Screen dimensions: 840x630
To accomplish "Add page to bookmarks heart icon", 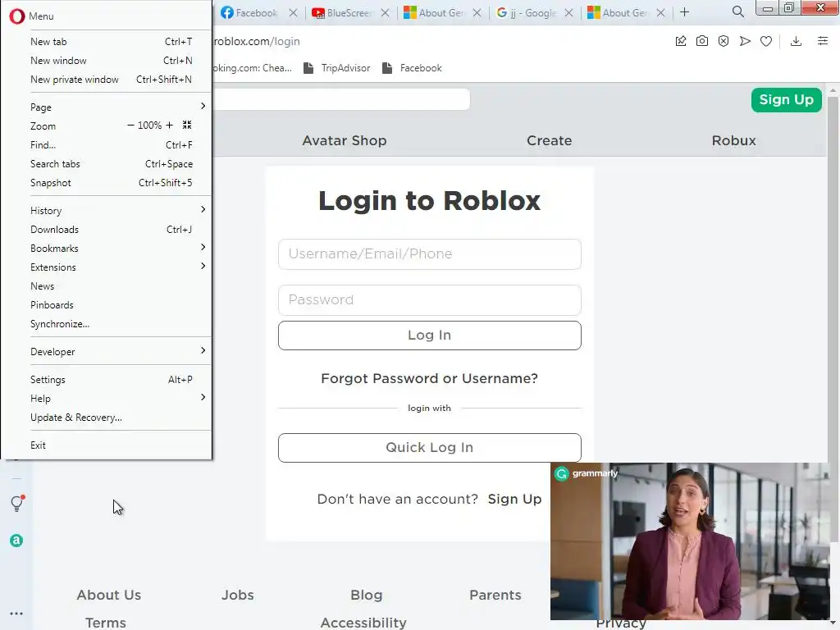I will pos(766,41).
